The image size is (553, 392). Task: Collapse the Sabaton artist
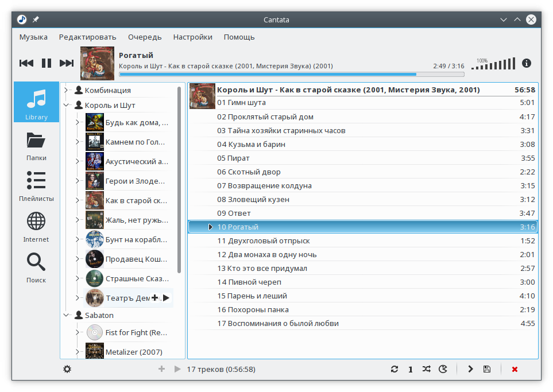(x=66, y=315)
